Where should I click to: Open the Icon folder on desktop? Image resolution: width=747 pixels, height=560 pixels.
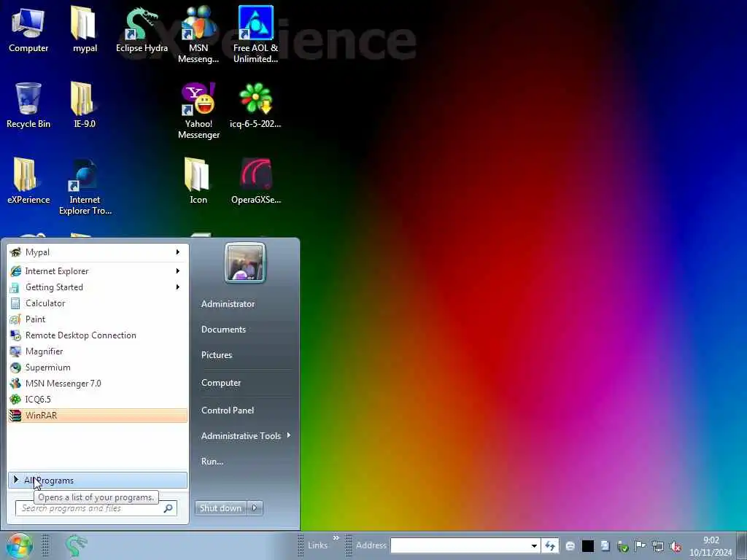click(198, 181)
